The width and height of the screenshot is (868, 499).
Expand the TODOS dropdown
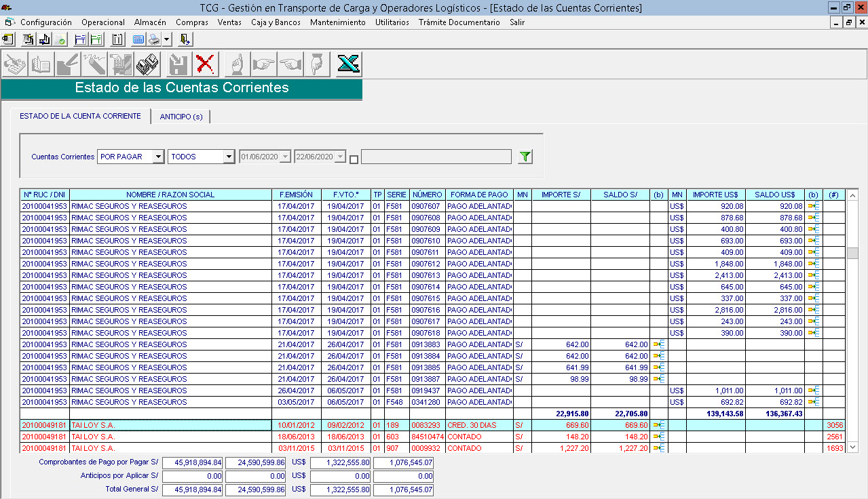[229, 157]
